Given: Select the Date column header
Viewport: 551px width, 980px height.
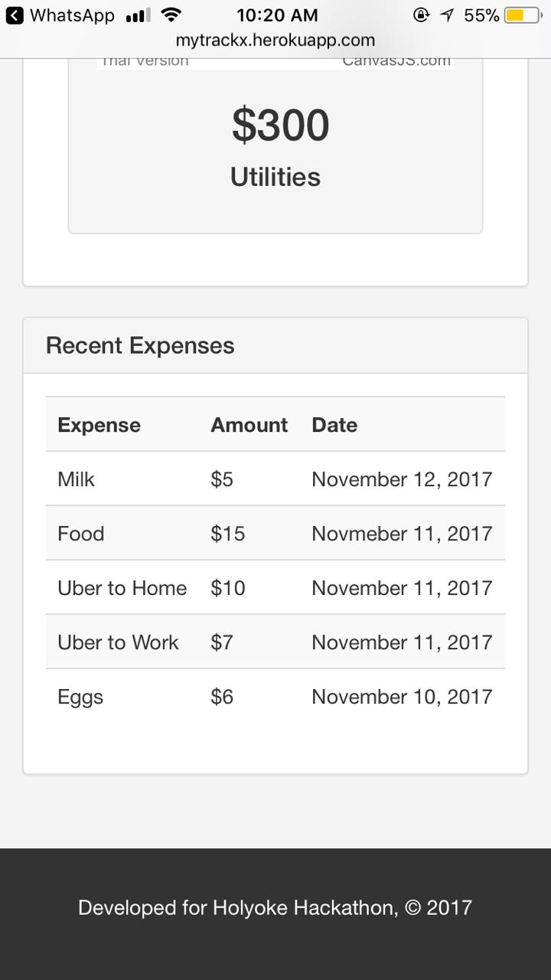Looking at the screenshot, I should [x=334, y=425].
